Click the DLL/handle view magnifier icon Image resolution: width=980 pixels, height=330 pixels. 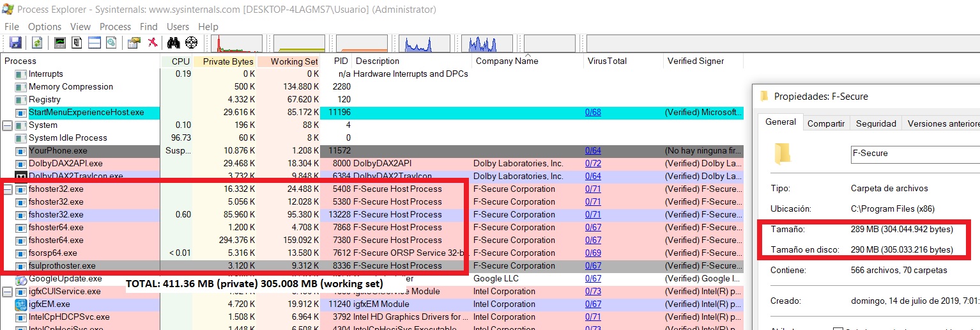tap(111, 43)
